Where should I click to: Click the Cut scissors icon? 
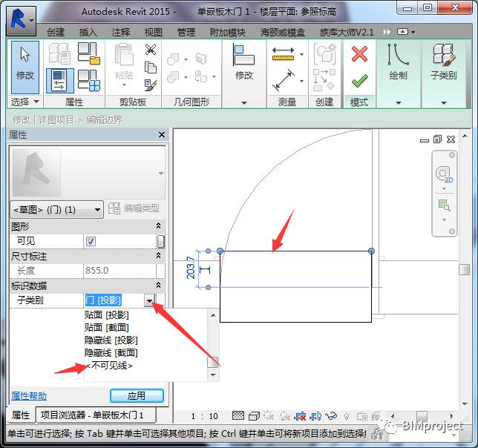click(150, 50)
